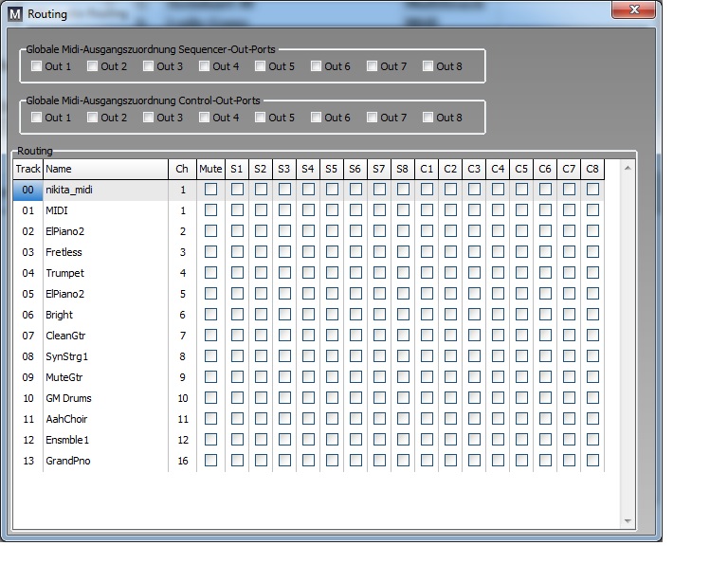Route Trumpet track to C3
This screenshot has width=728, height=582.
(474, 273)
